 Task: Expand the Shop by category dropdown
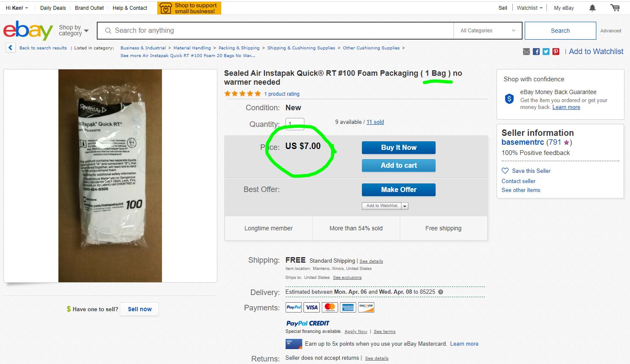(74, 31)
